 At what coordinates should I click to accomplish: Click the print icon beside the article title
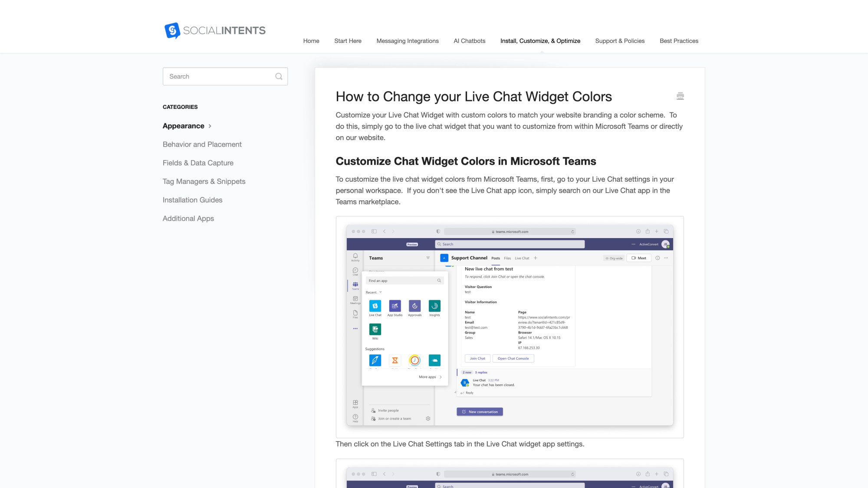coord(680,95)
